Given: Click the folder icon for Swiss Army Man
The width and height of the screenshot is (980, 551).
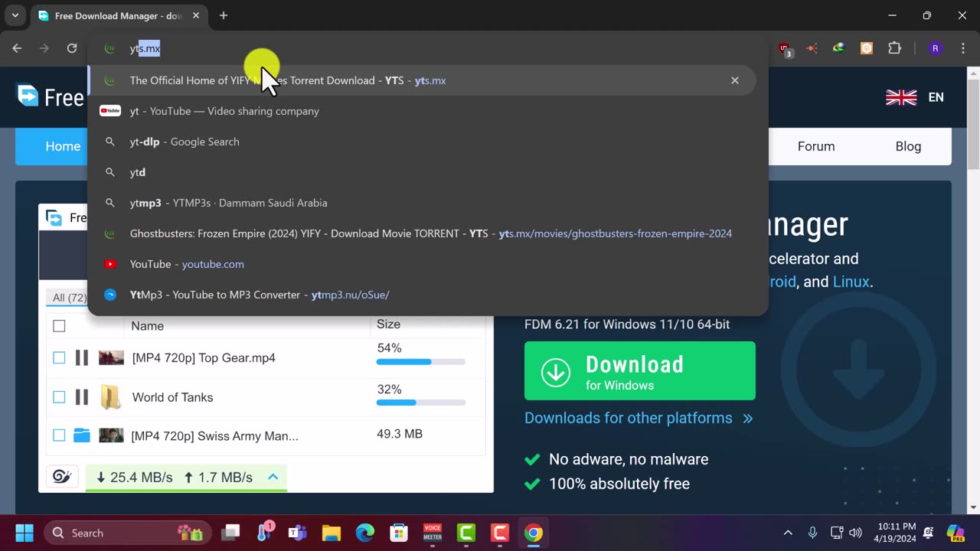Looking at the screenshot, I should click(81, 435).
